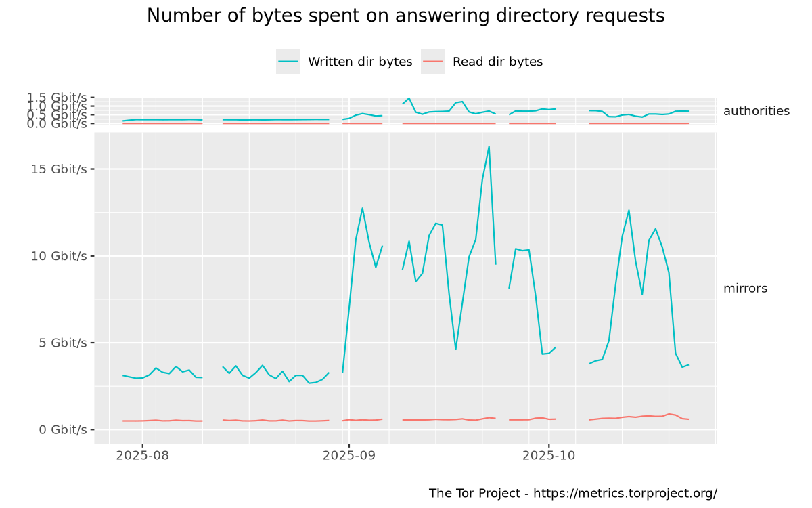The width and height of the screenshot is (812, 508).
Task: Click the lowest September dip of mirrors written line
Action: [455, 350]
